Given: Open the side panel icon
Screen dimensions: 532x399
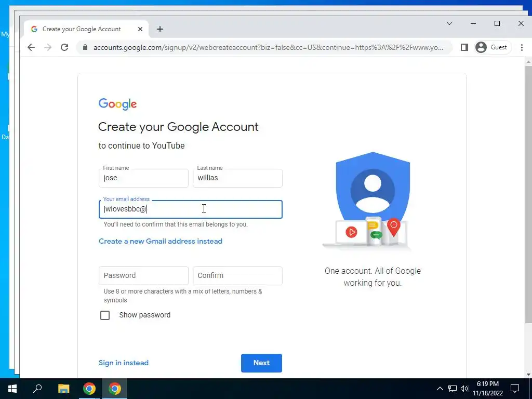Looking at the screenshot, I should (x=464, y=47).
